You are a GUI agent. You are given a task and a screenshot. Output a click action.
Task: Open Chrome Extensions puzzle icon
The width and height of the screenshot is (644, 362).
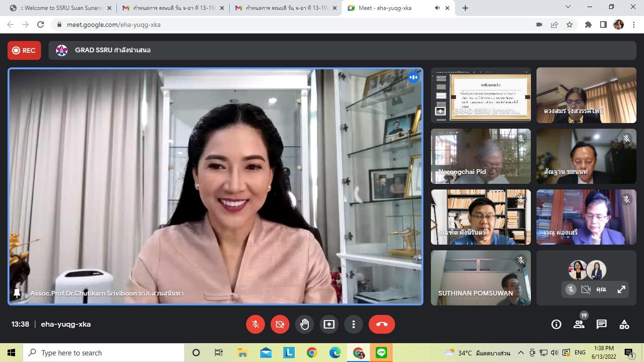(588, 25)
